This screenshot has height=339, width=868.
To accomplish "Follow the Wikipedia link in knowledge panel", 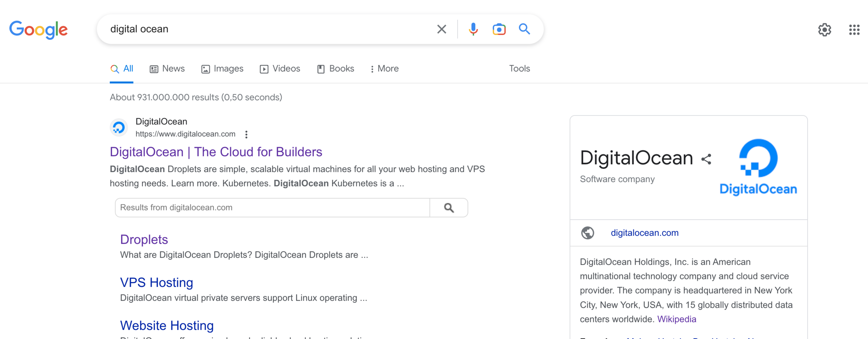I will pyautogui.click(x=676, y=319).
